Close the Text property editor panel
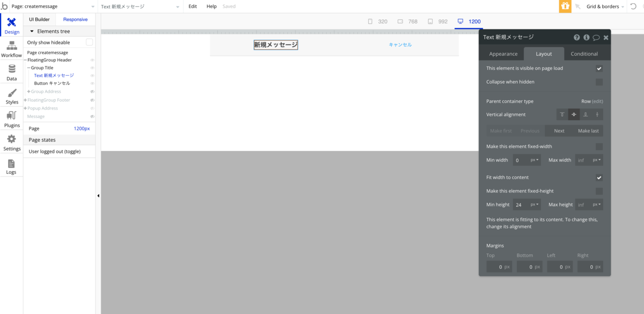Viewport: 644px width, 314px height. 606,38
